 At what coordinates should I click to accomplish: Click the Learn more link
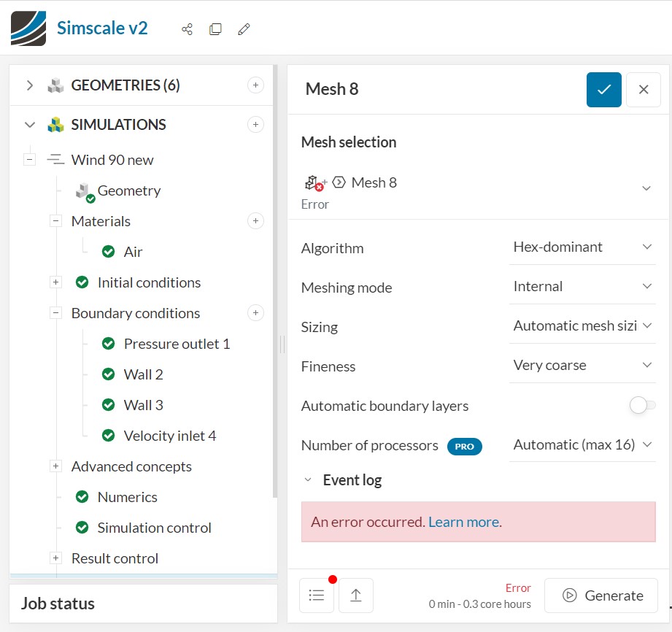coord(463,522)
